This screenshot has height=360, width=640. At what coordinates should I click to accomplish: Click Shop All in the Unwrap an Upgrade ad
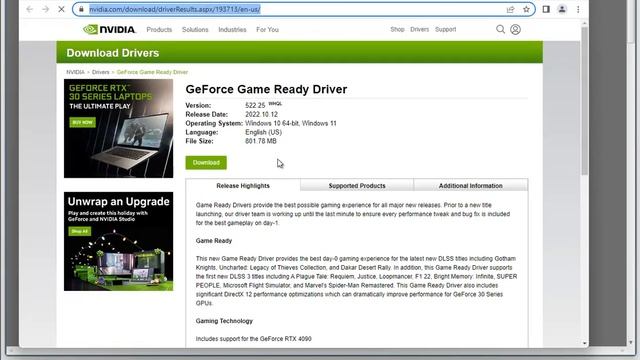coord(80,231)
